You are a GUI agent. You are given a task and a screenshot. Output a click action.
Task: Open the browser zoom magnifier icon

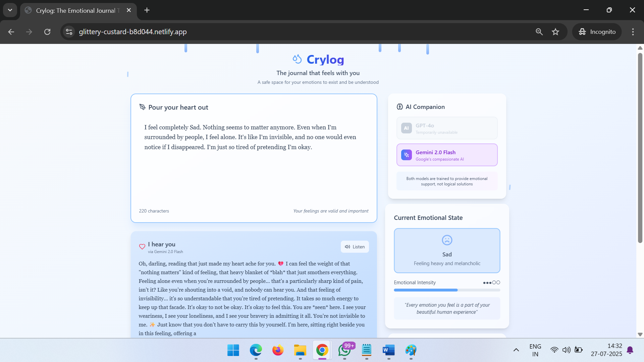tap(539, 32)
